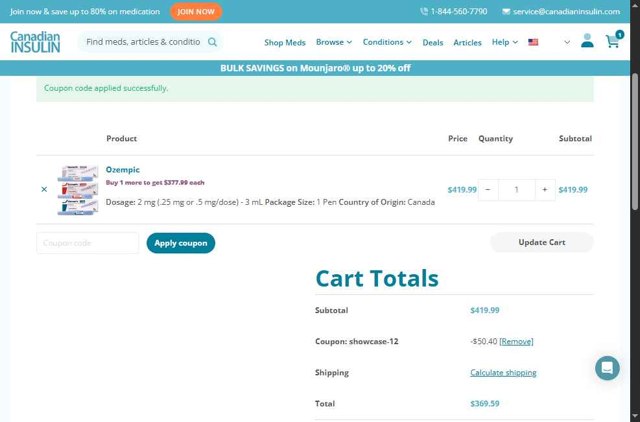
Task: Open the user account icon
Action: pyautogui.click(x=587, y=41)
